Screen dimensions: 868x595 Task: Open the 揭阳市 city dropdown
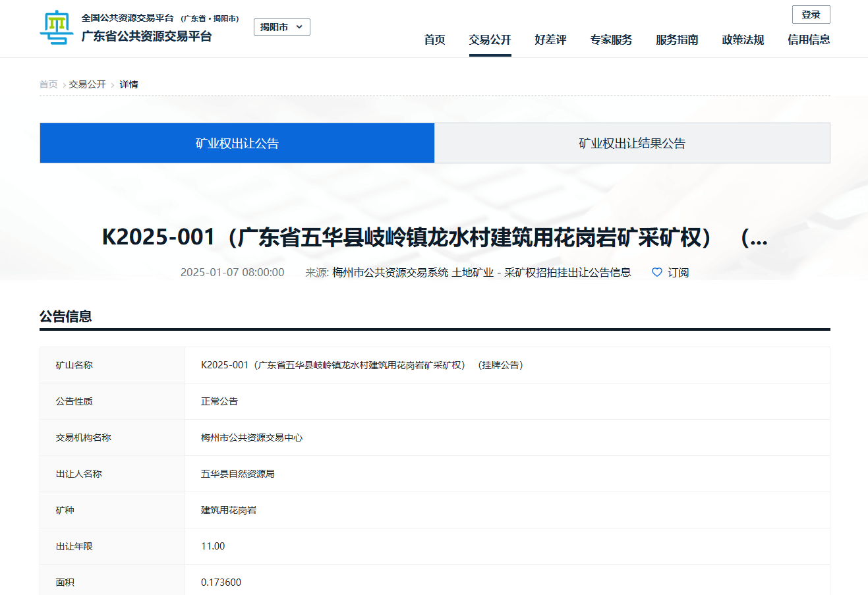(281, 27)
